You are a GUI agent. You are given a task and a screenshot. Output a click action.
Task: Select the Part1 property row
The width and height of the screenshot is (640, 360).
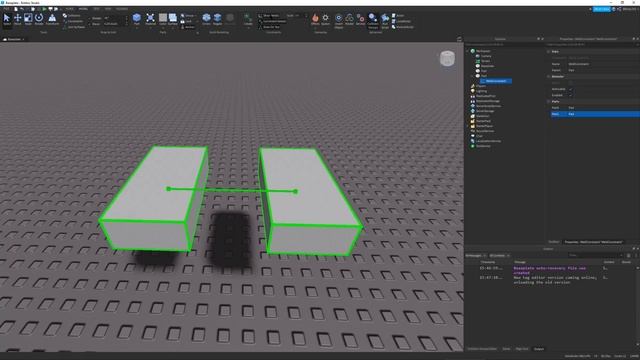(595, 114)
